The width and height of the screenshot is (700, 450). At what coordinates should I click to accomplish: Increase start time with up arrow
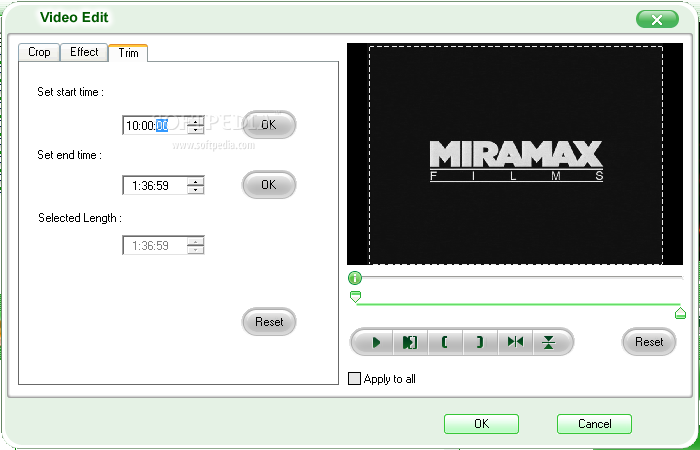coord(196,121)
